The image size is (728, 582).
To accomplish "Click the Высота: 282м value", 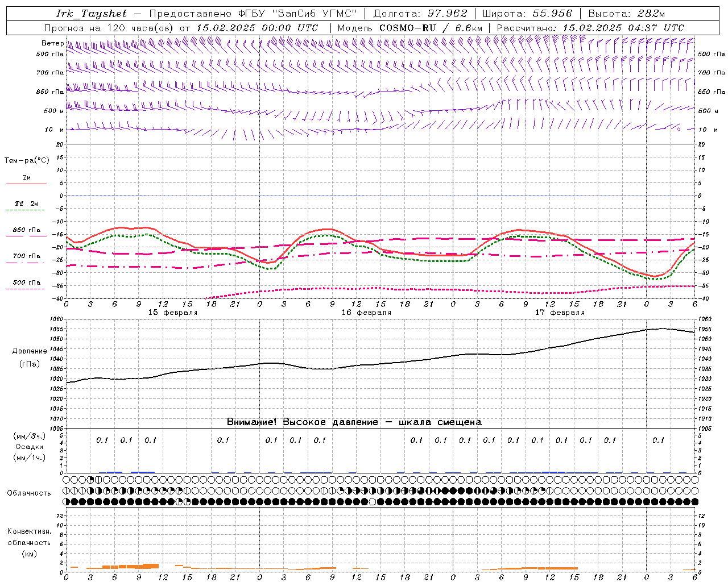I will pos(627,14).
